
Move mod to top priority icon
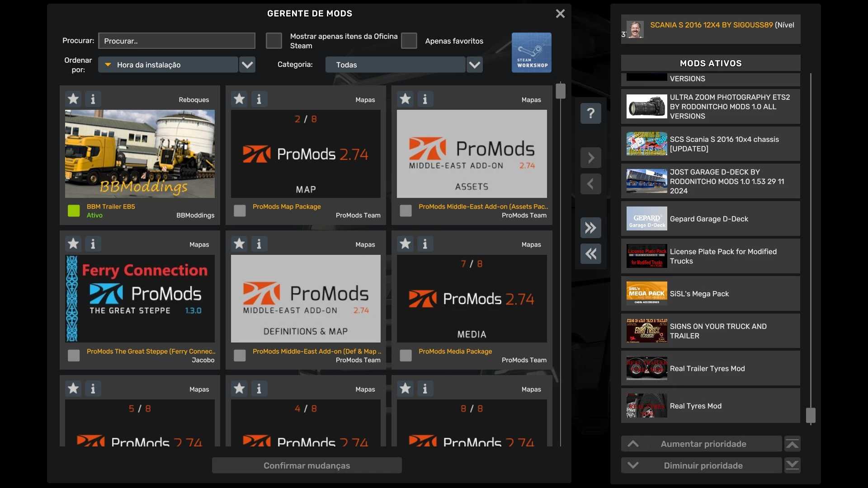(792, 444)
